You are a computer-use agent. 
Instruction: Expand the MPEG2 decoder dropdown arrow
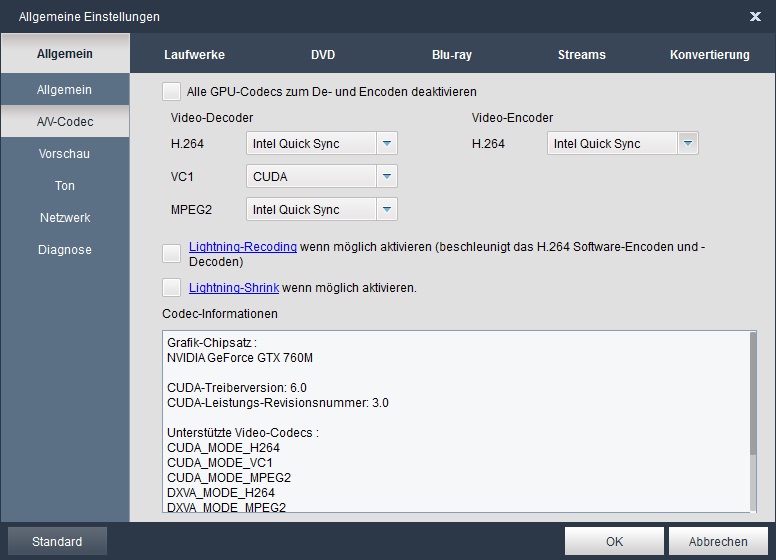[387, 209]
